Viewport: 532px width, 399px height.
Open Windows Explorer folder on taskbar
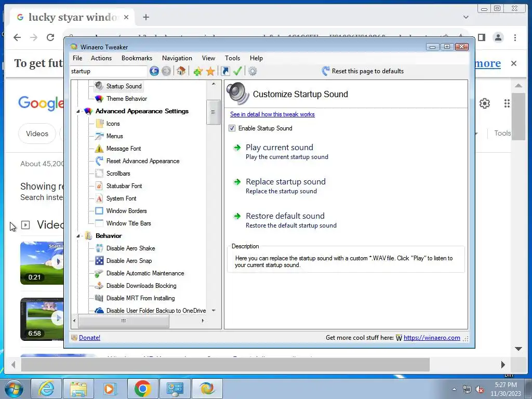point(78,389)
